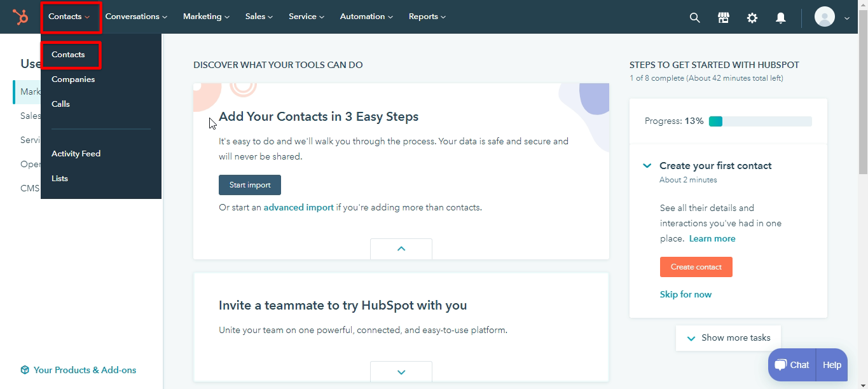Click the Skip for now link

point(685,294)
